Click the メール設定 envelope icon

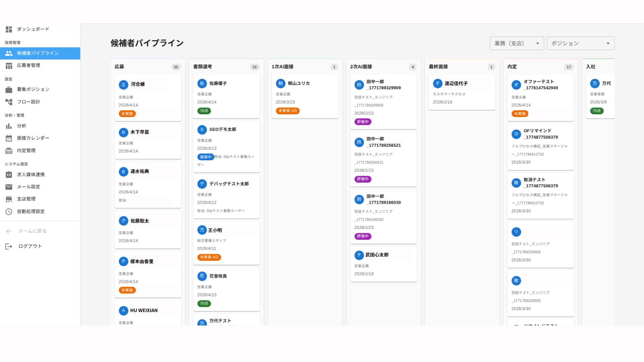coord(9,187)
